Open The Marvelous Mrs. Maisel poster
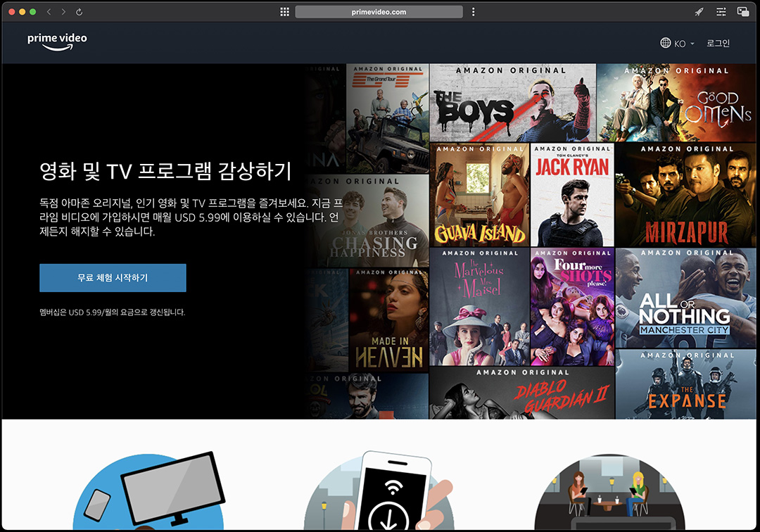760x532 pixels. click(479, 307)
